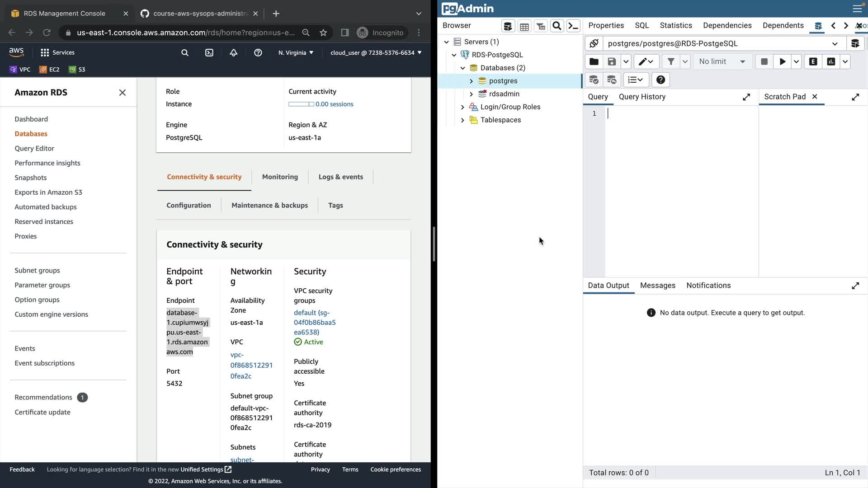The image size is (868, 488).
Task: Open the pgAdmin query tool help icon
Action: click(x=660, y=80)
